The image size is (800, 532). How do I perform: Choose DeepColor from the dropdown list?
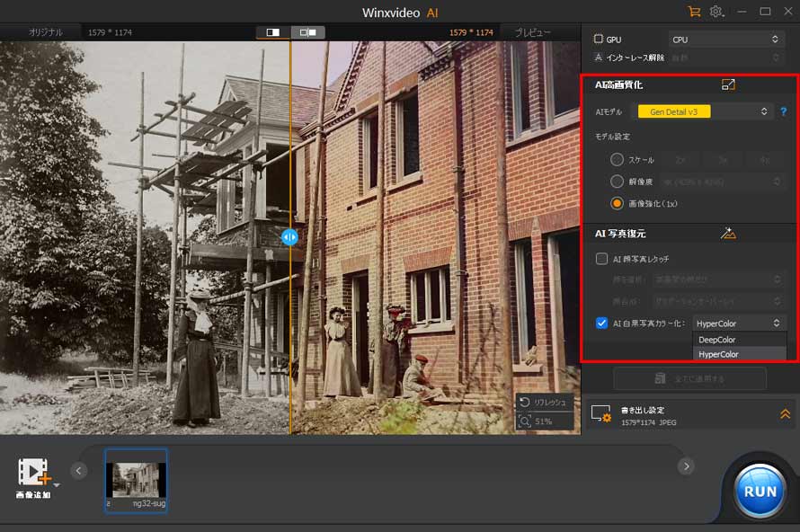[x=717, y=340]
